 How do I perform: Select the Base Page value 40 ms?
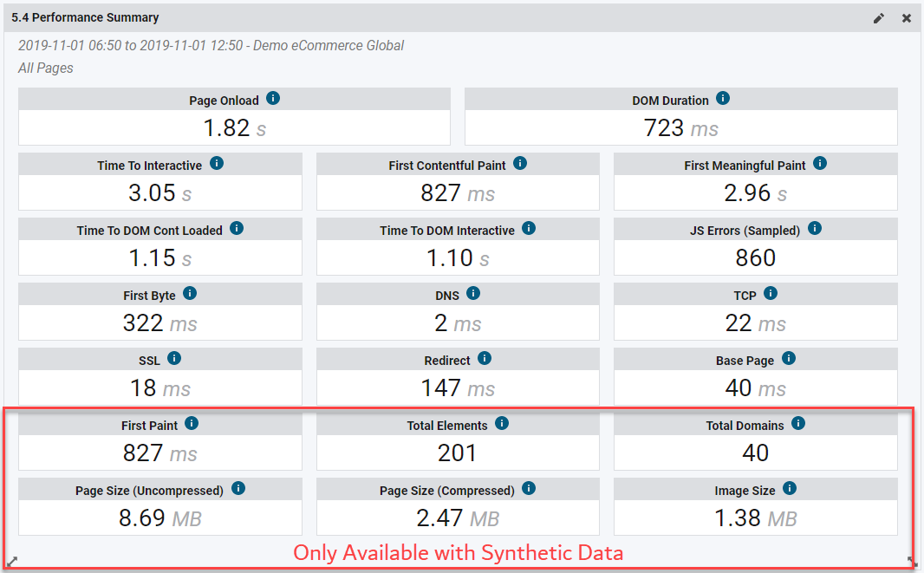click(756, 387)
